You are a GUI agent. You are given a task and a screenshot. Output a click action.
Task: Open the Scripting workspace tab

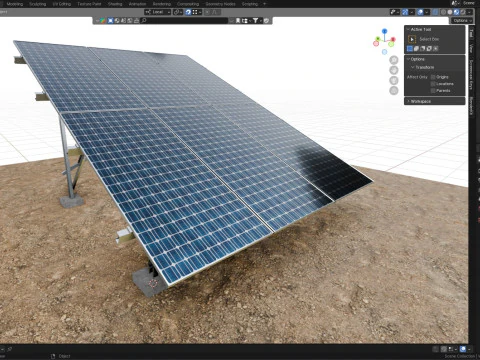[250, 4]
